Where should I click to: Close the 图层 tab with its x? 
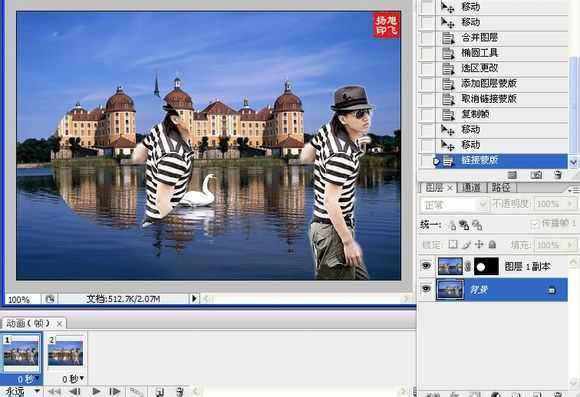pos(450,188)
